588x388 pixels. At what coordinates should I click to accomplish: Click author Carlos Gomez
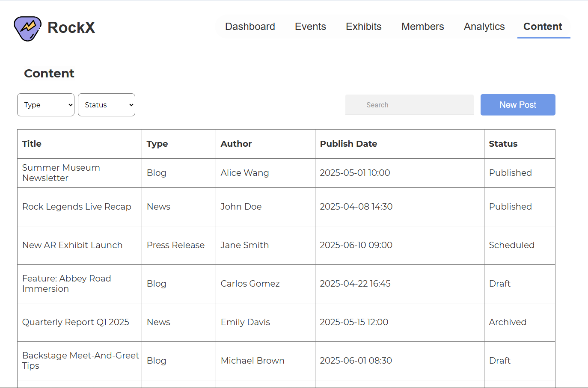(x=250, y=284)
